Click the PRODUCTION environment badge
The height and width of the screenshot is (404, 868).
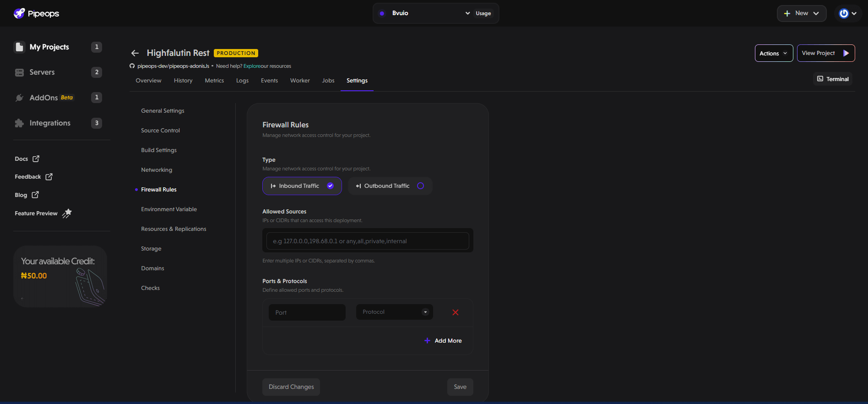[x=236, y=53]
